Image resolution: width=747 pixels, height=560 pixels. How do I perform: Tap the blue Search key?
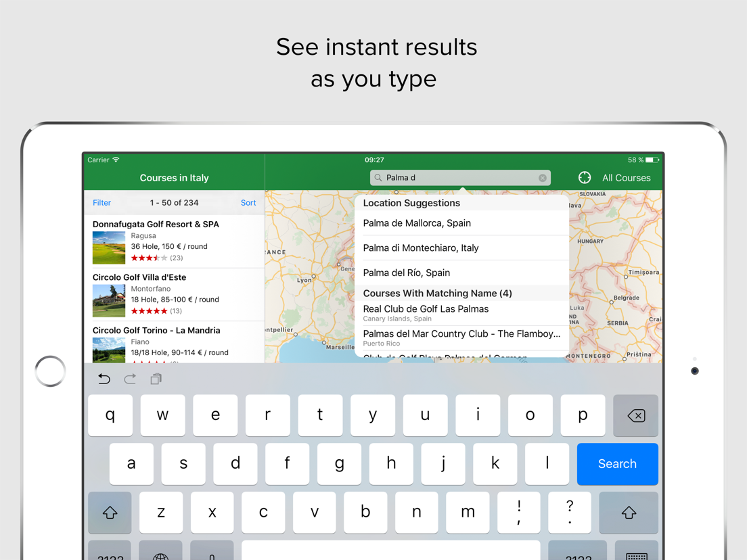click(x=617, y=464)
